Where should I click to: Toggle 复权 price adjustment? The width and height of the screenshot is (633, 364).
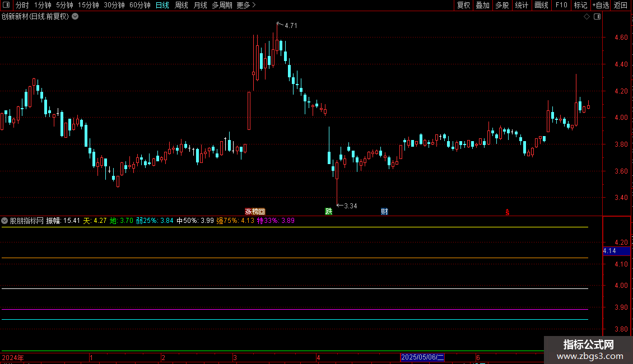[463, 5]
